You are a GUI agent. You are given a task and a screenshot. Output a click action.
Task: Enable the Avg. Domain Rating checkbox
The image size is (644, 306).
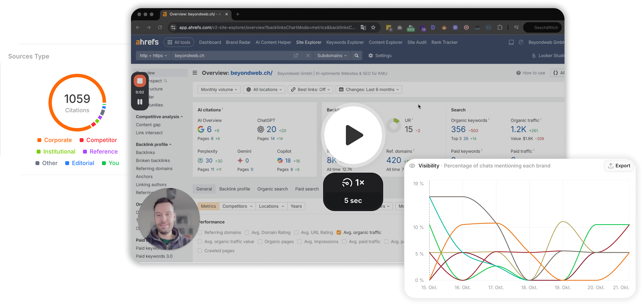(247, 233)
